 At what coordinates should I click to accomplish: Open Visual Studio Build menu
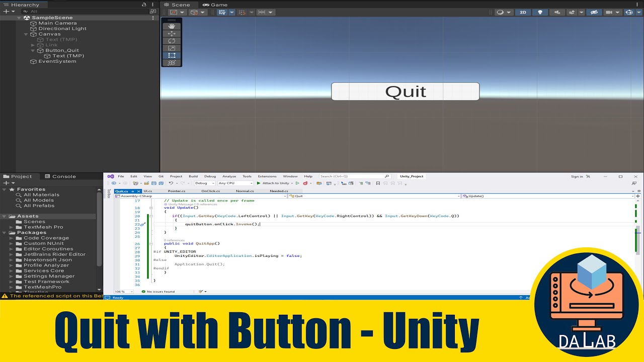pos(193,176)
